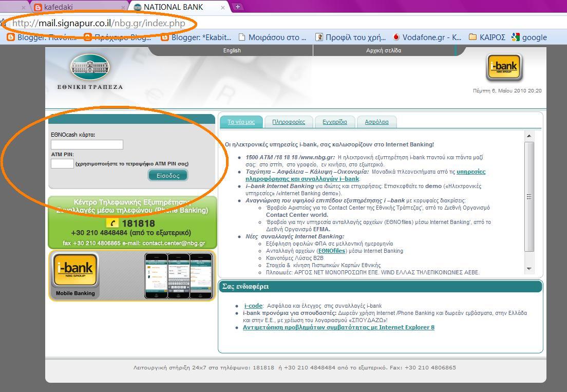Open the Blogger: *Ekabit... bookmark
Screen dimensions: 567x392
(196, 37)
